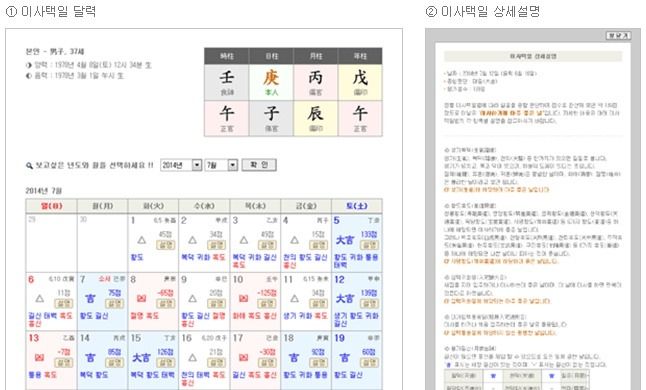Open the 설명 button on July 8

tap(166, 304)
